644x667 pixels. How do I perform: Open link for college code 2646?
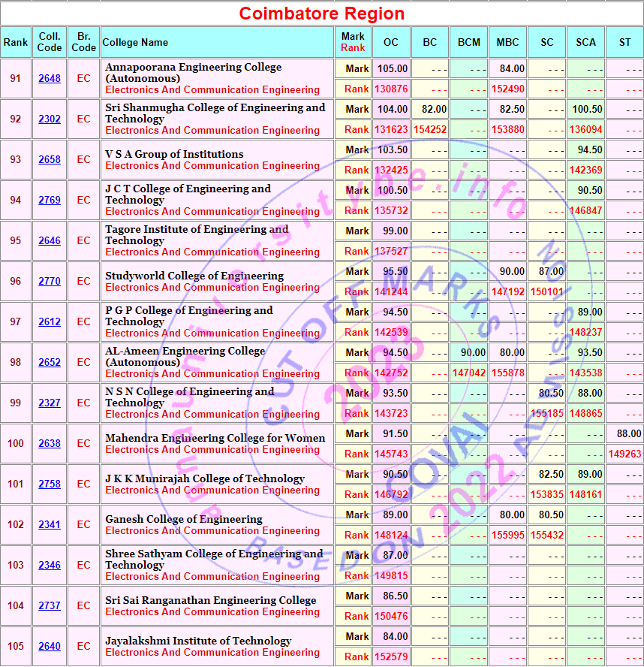[x=50, y=241]
